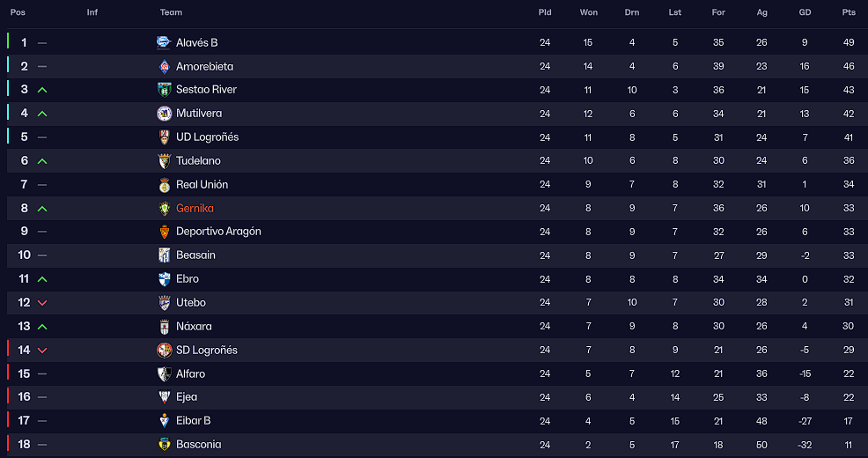Screen dimensions: 868x458
Task: Click the Mutilvera round badge
Action: click(164, 114)
